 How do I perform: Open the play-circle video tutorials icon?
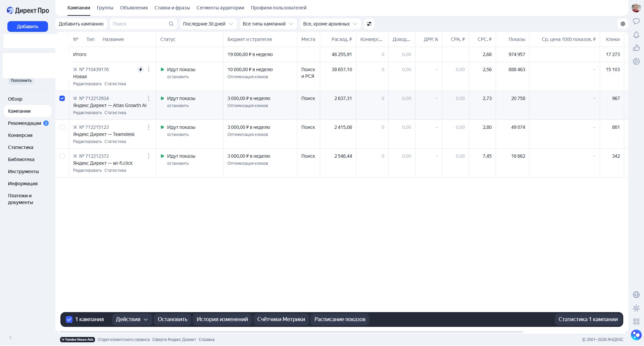[x=636, y=61]
